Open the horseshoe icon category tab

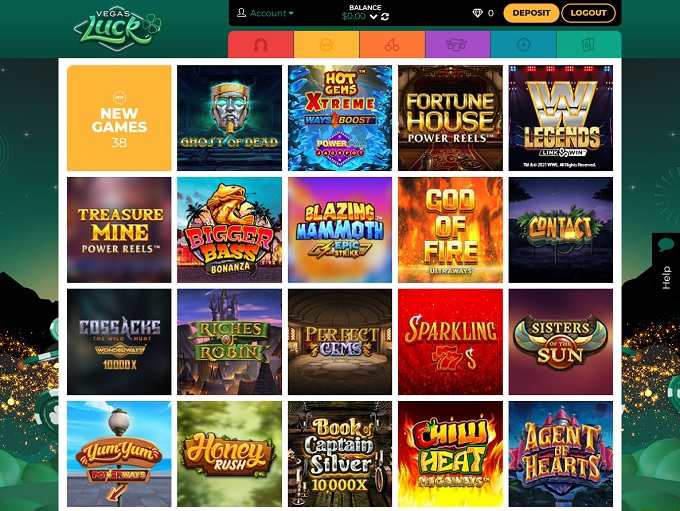261,45
